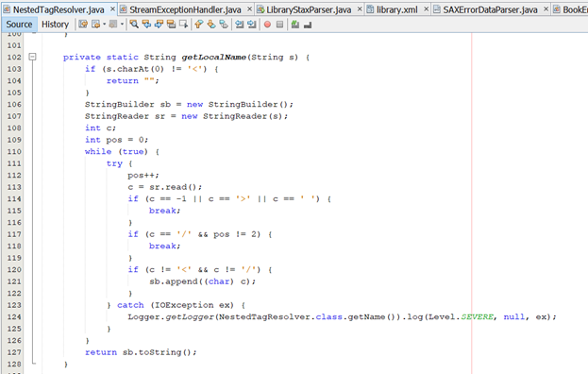Click the 'while (true)' statement

pos(117,151)
